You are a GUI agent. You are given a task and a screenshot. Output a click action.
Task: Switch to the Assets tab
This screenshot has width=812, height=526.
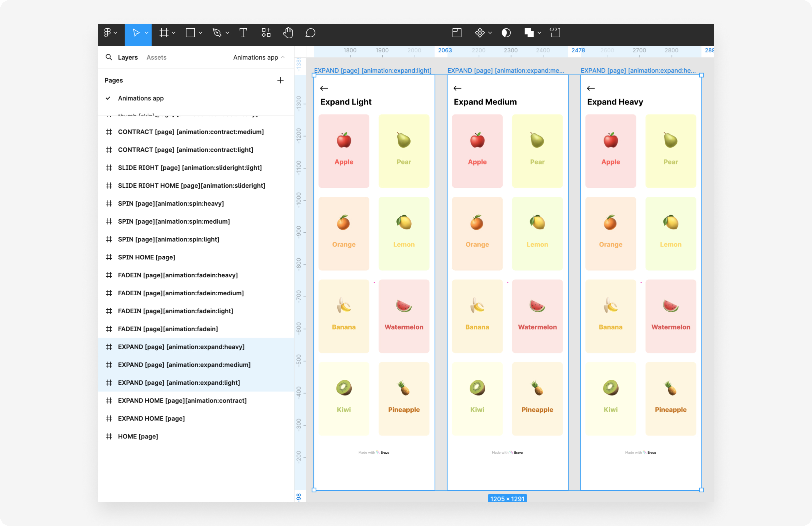pyautogui.click(x=156, y=57)
